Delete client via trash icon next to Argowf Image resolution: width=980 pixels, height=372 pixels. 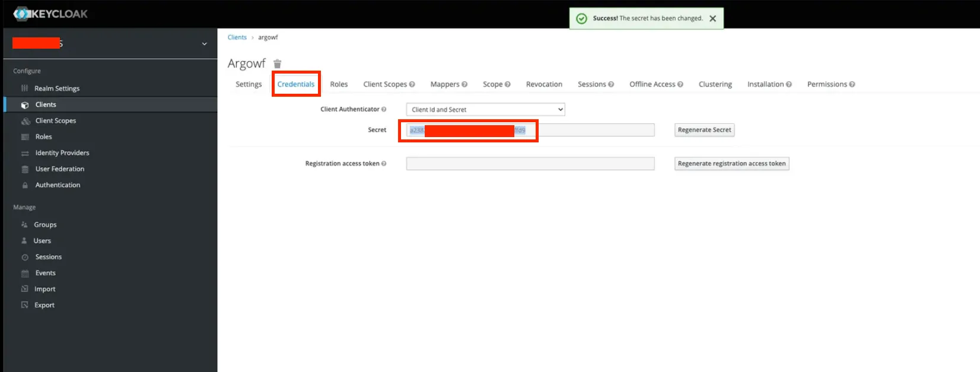(x=277, y=63)
